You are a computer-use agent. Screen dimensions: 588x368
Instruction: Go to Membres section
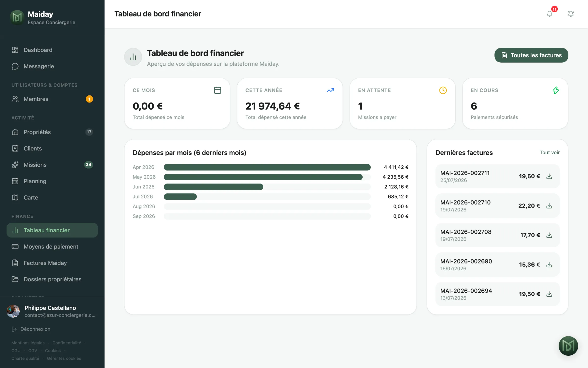tap(52, 99)
